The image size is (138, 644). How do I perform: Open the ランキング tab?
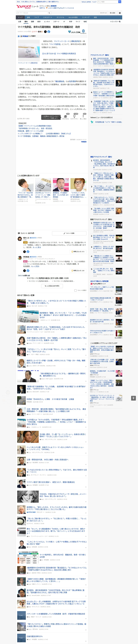click(x=86, y=17)
